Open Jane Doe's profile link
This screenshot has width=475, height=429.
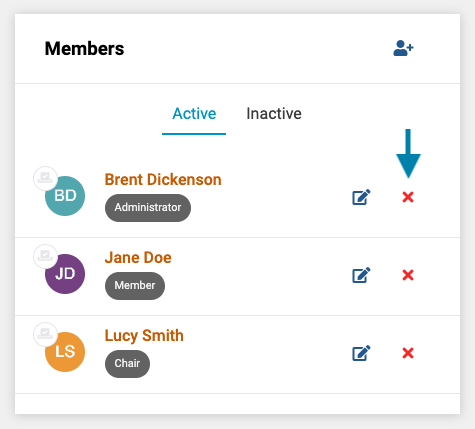(x=138, y=257)
